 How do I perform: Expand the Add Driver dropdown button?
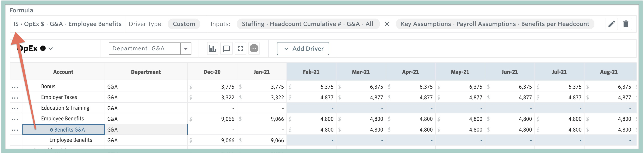coord(303,49)
